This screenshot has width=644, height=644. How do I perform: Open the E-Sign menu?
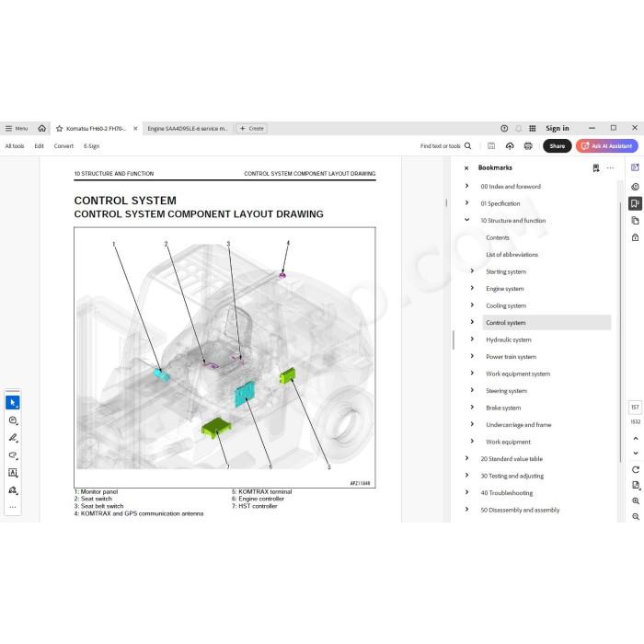pyautogui.click(x=92, y=145)
